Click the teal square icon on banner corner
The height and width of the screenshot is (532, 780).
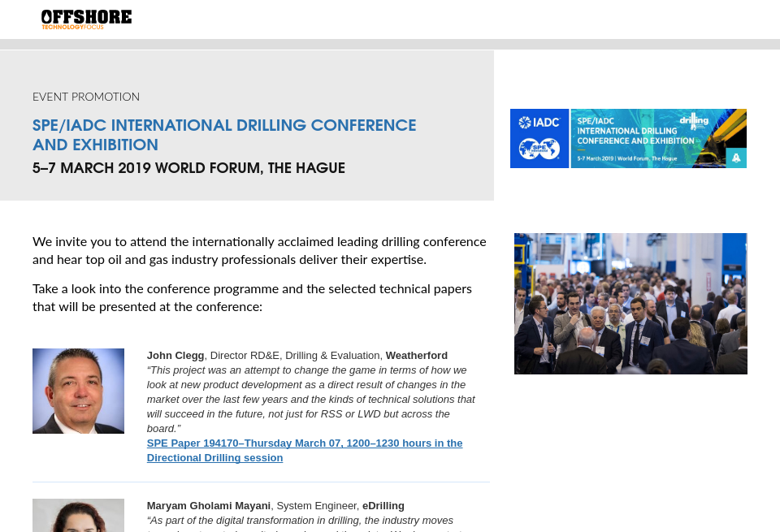pos(736,158)
